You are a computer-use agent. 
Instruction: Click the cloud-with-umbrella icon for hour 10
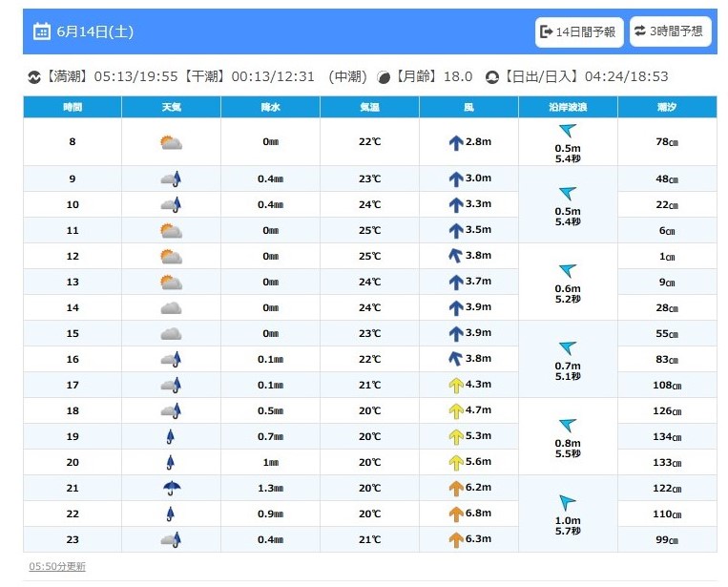[x=171, y=205]
